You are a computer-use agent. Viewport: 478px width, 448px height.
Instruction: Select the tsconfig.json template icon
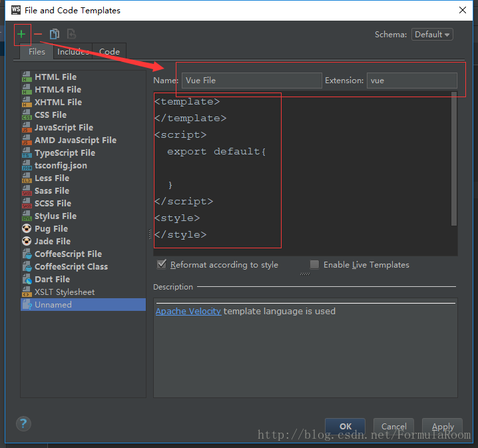[x=27, y=165]
